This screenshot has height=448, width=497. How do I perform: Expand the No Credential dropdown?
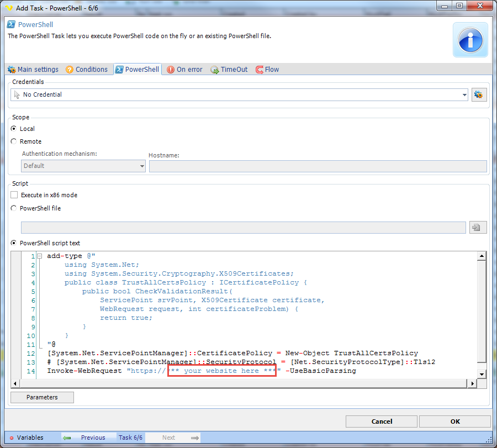464,95
